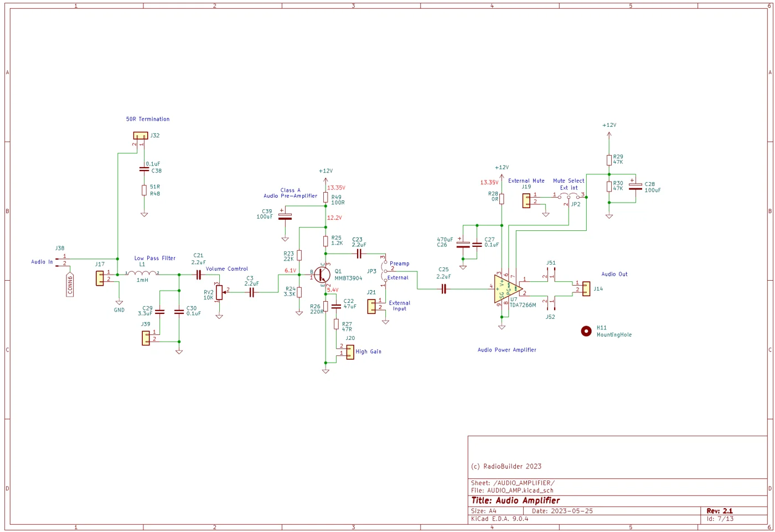
Task: Click the 'Audio Power Amplifier' annotation text
Action: (507, 350)
